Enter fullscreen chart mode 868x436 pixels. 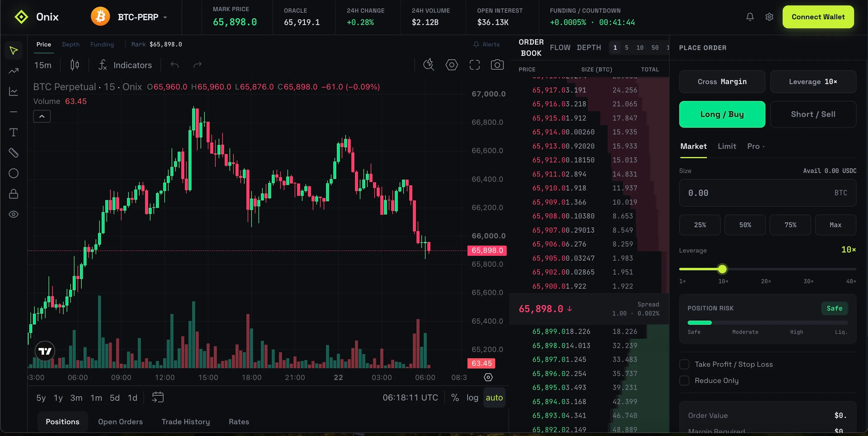tap(474, 65)
